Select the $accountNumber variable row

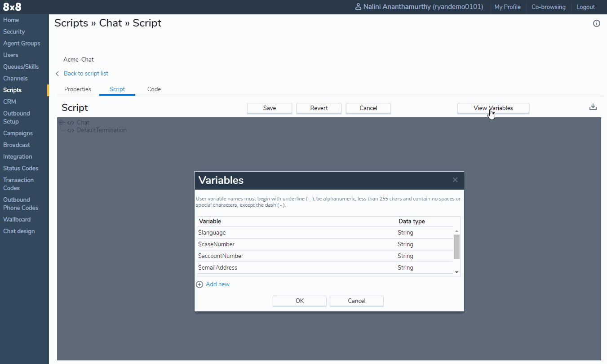[x=325, y=256]
